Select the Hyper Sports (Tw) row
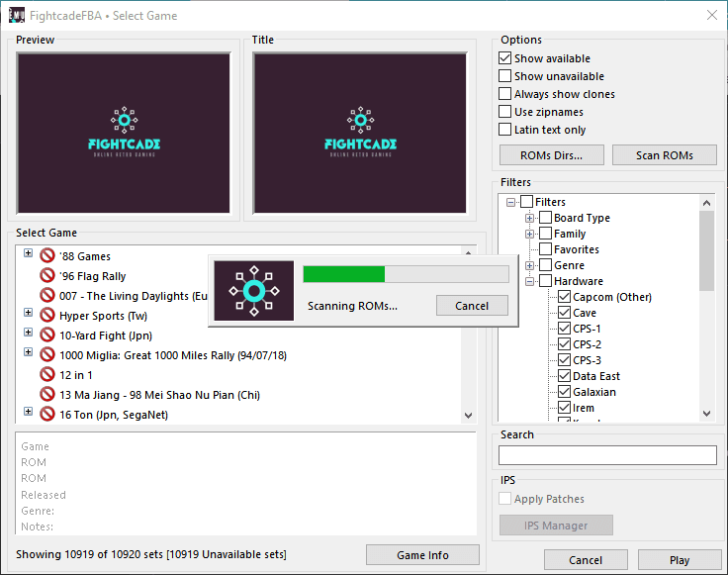Image resolution: width=728 pixels, height=575 pixels. pos(103,316)
